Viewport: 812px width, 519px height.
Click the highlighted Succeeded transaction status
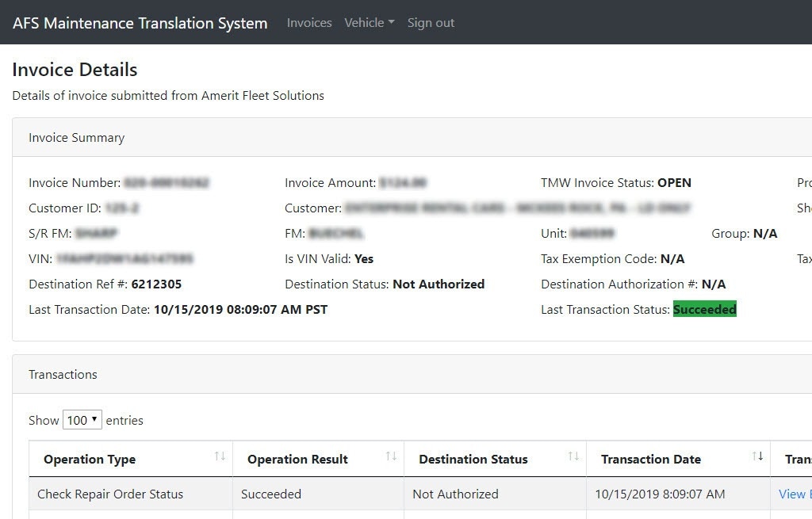tap(704, 309)
